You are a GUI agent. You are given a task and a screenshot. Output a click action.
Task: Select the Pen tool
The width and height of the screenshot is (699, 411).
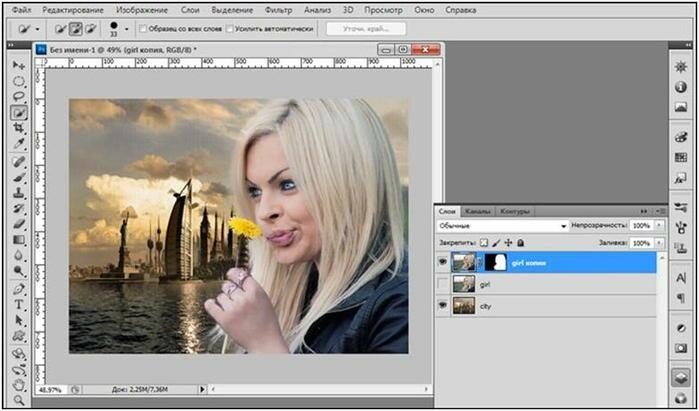pyautogui.click(x=19, y=290)
